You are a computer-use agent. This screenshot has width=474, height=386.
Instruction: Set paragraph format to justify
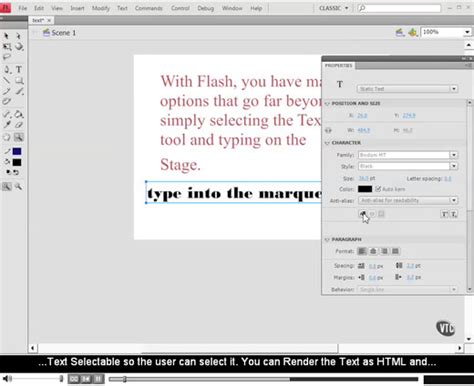395,251
